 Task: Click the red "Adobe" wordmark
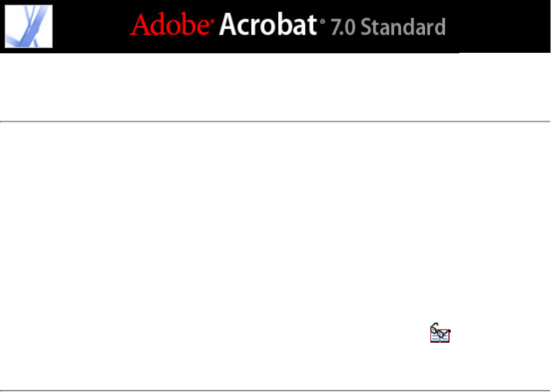pos(170,24)
